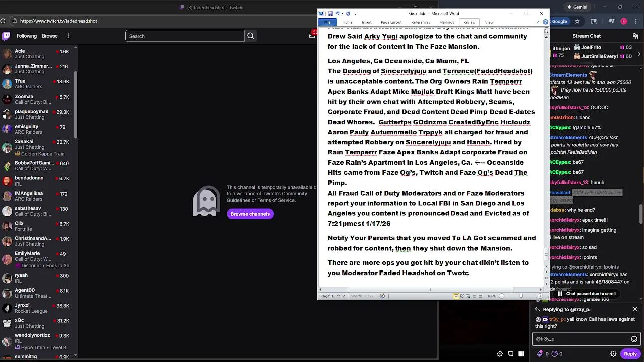
Task: Open the Twitch notifications inbox icon
Action: (x=313, y=35)
